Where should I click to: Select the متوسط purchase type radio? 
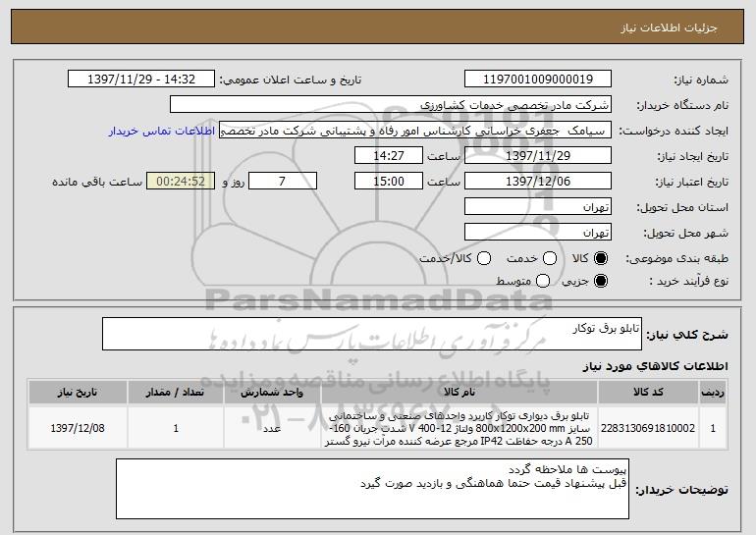543,281
